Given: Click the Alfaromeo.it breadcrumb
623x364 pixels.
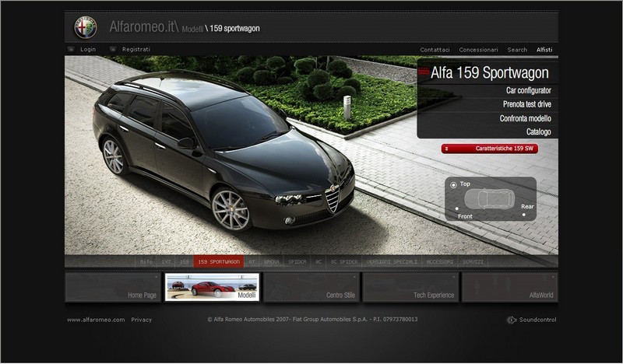Looking at the screenshot, I should coord(144,26).
